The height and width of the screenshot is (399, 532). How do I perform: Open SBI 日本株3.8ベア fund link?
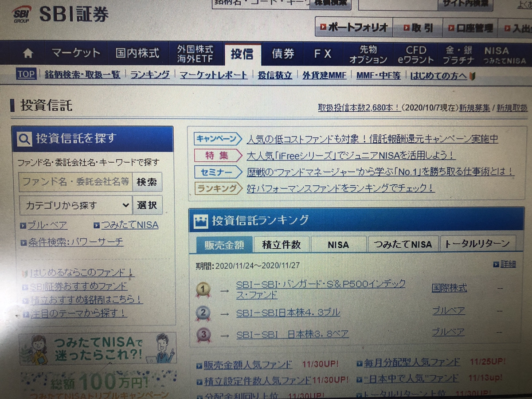click(x=292, y=333)
